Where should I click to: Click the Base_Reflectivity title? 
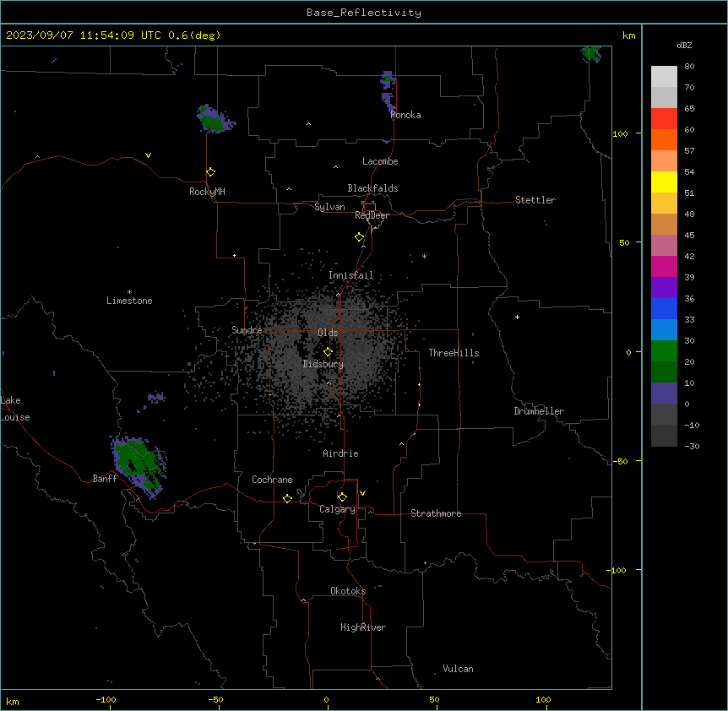coord(364,13)
